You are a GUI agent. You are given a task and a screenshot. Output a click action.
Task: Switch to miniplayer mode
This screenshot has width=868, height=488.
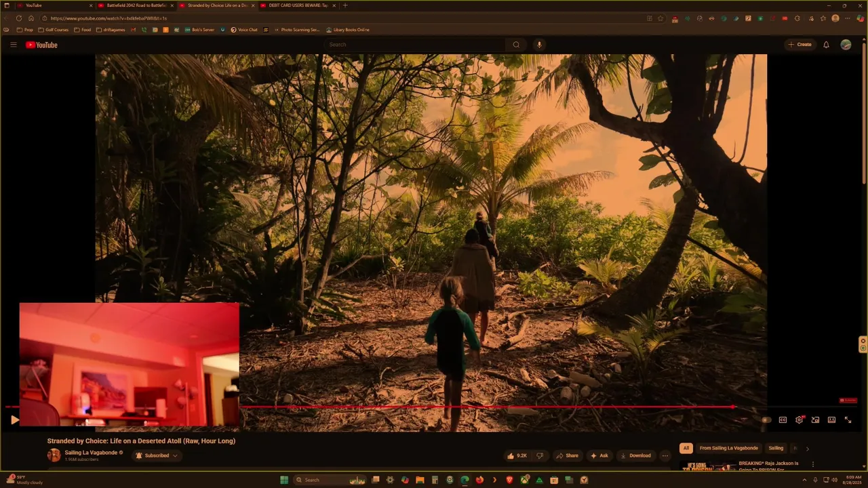815,420
